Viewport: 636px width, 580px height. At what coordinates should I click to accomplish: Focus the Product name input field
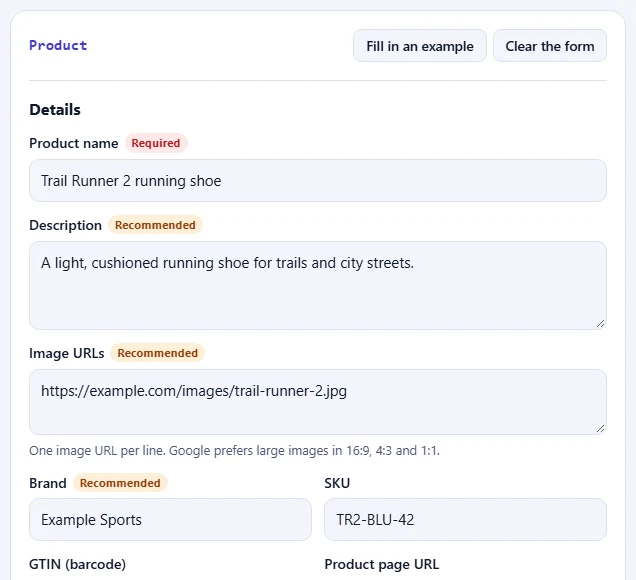click(318, 180)
